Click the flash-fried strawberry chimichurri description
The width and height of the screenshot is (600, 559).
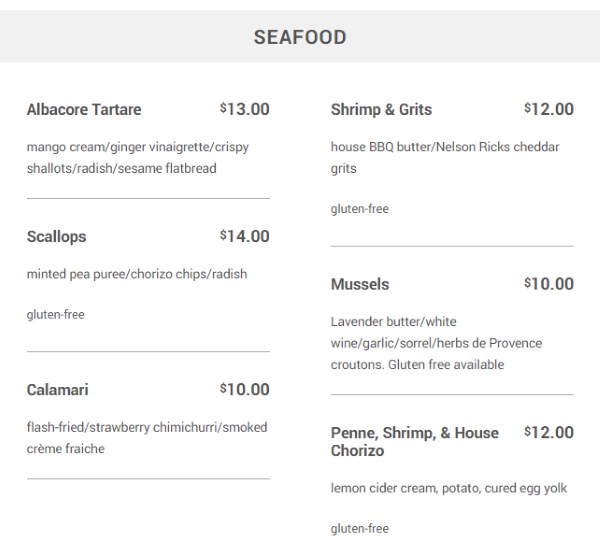point(147,438)
